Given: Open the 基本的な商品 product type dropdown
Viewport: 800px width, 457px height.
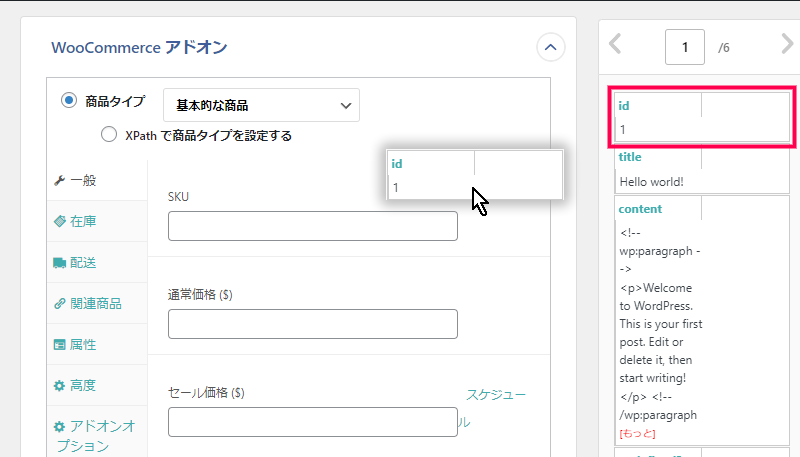Looking at the screenshot, I should [261, 105].
